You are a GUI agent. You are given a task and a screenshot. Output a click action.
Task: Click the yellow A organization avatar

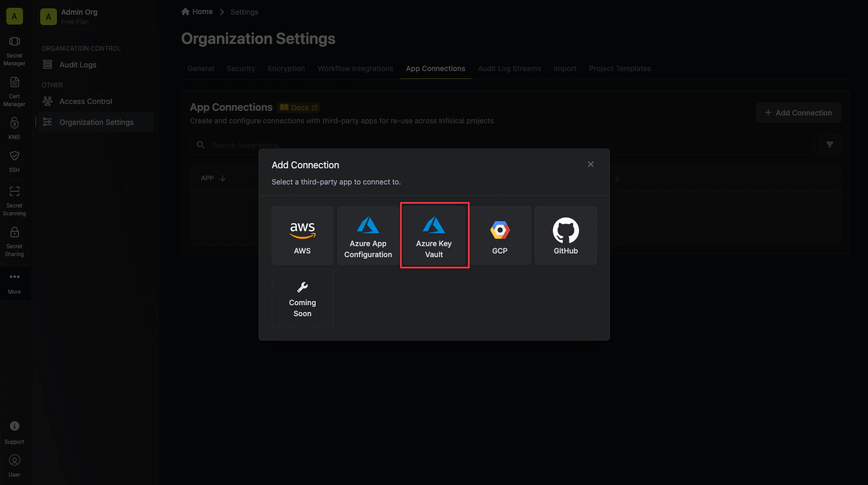click(x=14, y=16)
